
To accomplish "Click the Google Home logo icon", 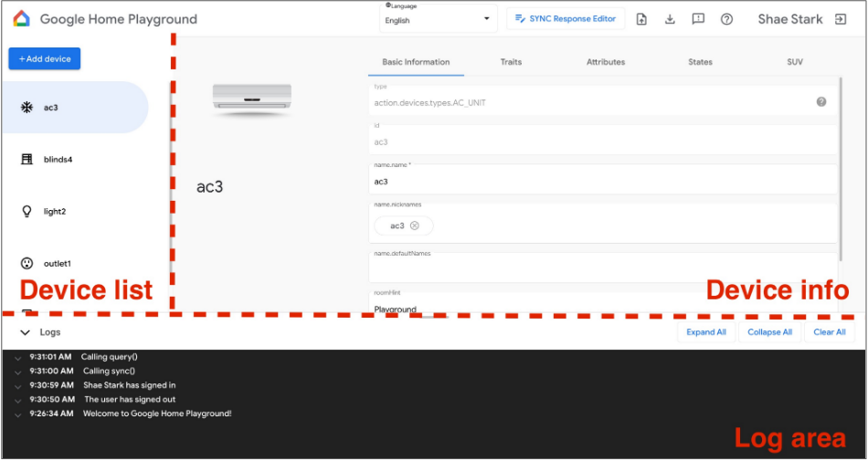I will pos(22,18).
